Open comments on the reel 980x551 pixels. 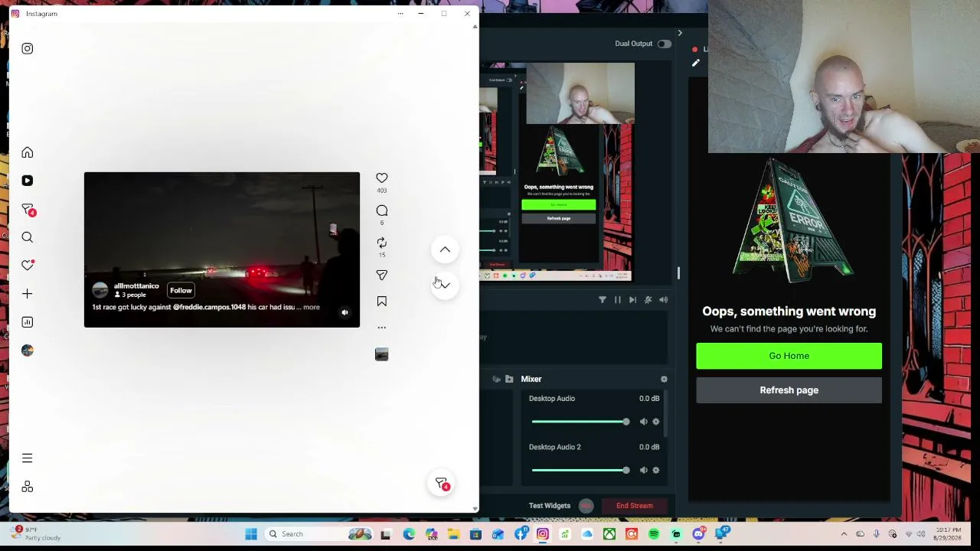(x=382, y=210)
